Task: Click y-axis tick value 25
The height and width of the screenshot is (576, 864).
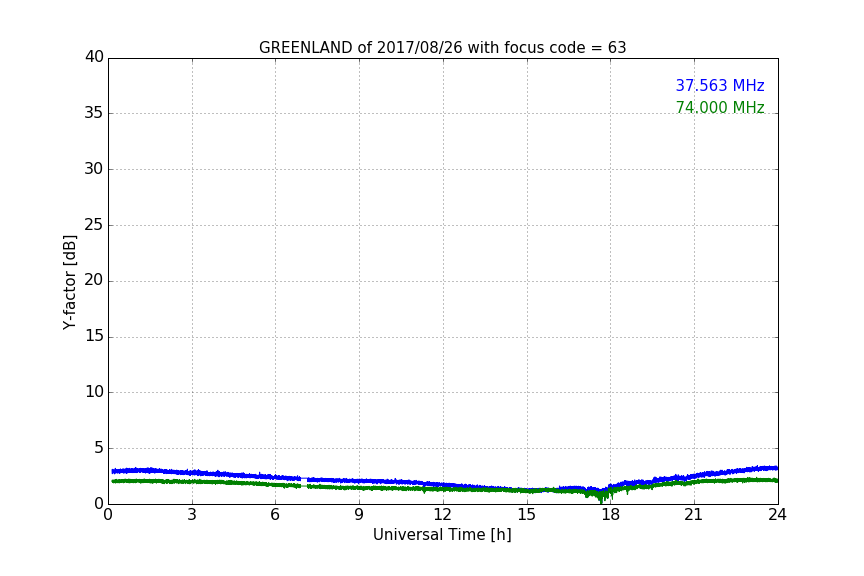Action: tap(94, 224)
